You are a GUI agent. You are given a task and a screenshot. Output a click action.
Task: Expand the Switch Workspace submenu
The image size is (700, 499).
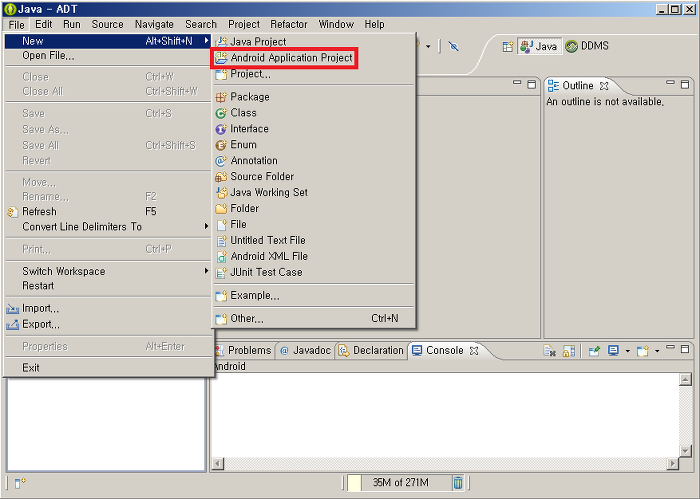pyautogui.click(x=206, y=271)
